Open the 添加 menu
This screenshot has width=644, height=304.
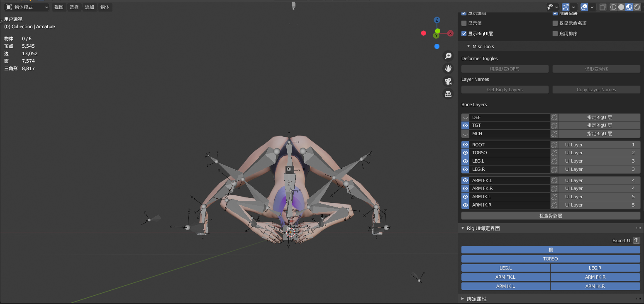(90, 7)
